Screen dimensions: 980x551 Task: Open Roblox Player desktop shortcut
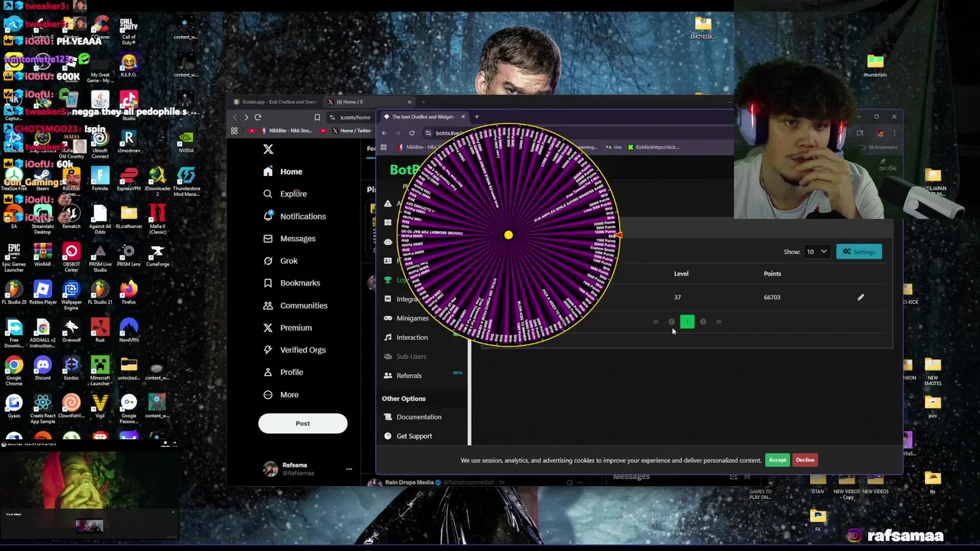tap(43, 292)
